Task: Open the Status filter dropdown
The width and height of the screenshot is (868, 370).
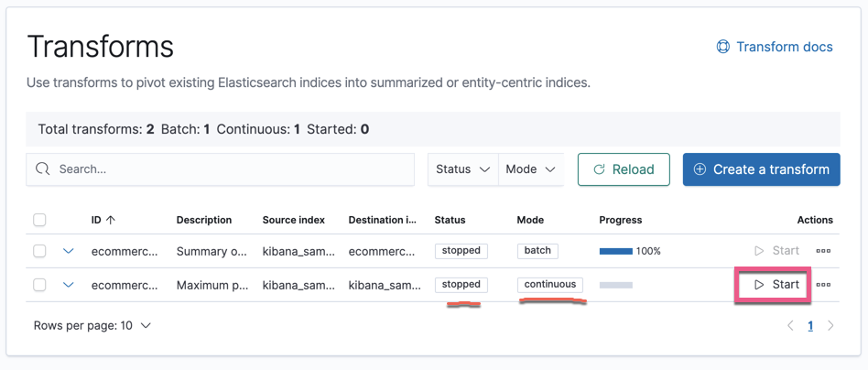Action: click(x=462, y=169)
